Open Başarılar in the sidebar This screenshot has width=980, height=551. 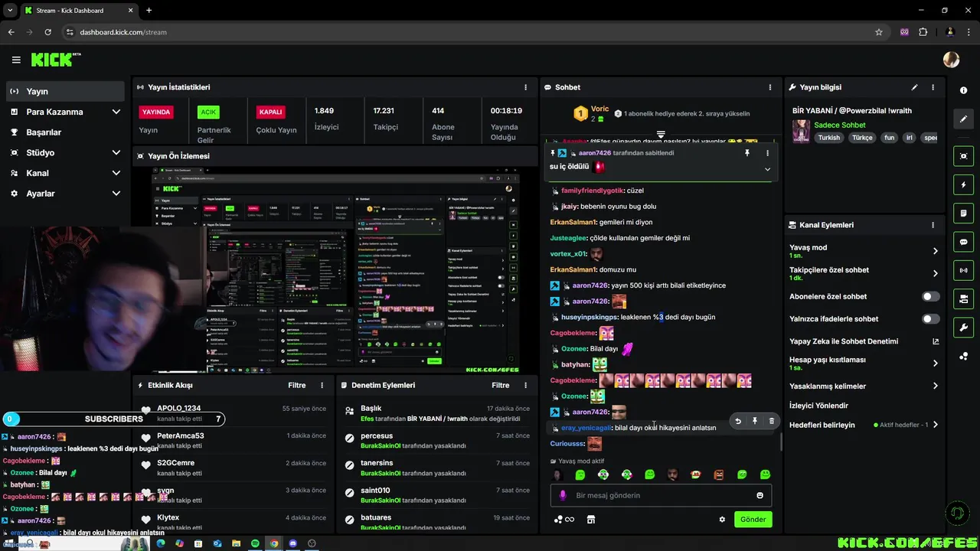point(65,132)
